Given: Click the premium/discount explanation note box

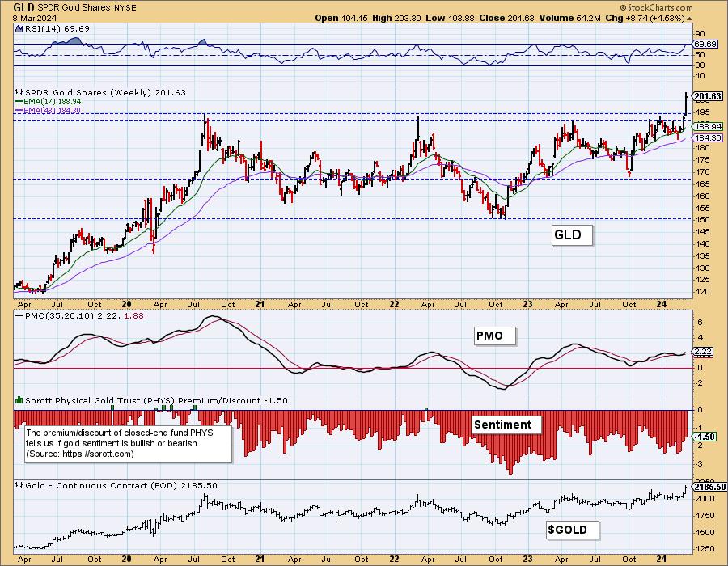Looking at the screenshot, I should pos(128,444).
